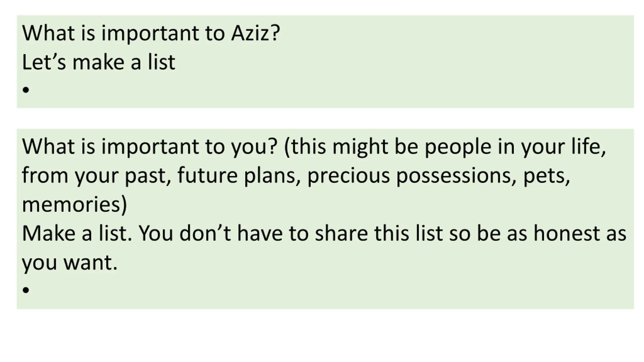Click the word "share" in the bottom box

click(341, 234)
